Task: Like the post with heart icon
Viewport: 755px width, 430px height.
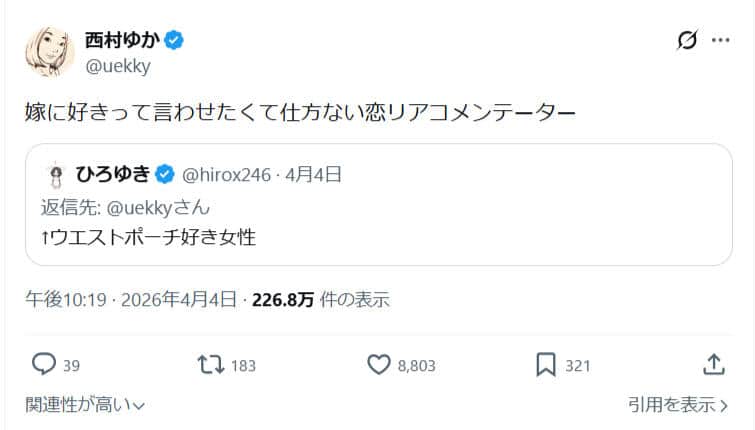Action: point(379,365)
